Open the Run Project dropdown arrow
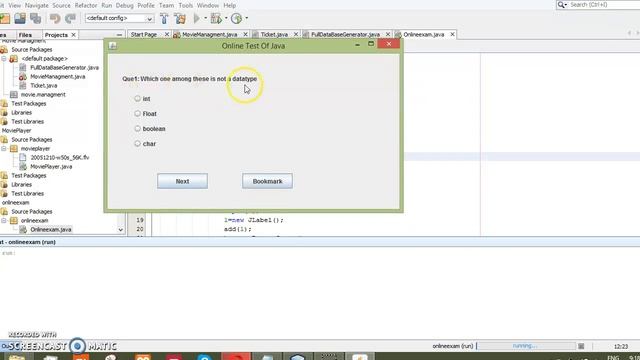 click(205, 18)
